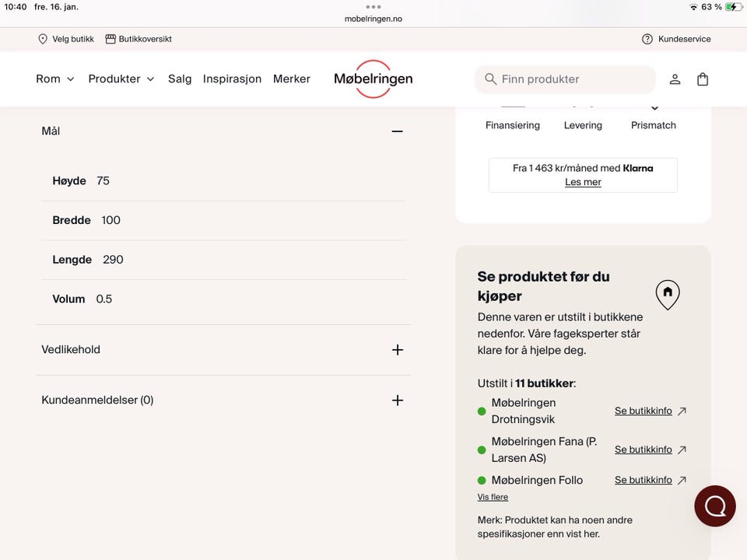
Task: Click the Bredde 100 row
Action: tap(223, 220)
